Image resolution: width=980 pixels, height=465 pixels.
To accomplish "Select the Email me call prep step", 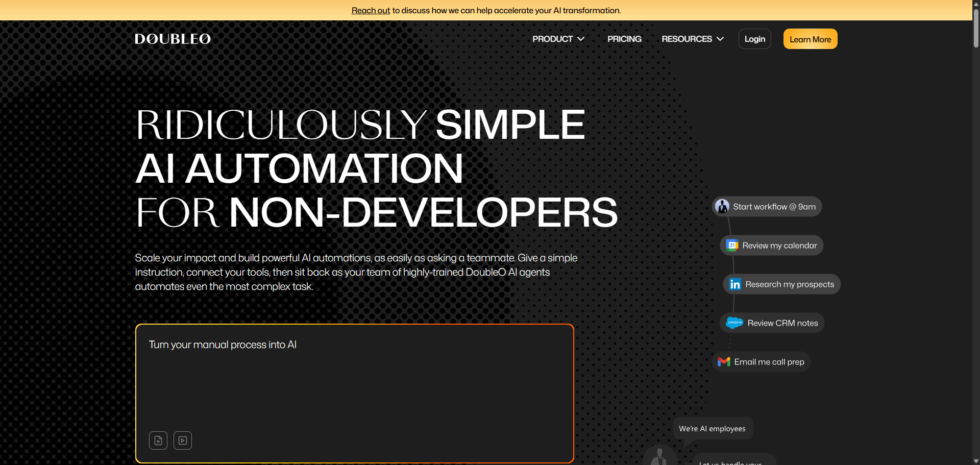I will pos(769,362).
